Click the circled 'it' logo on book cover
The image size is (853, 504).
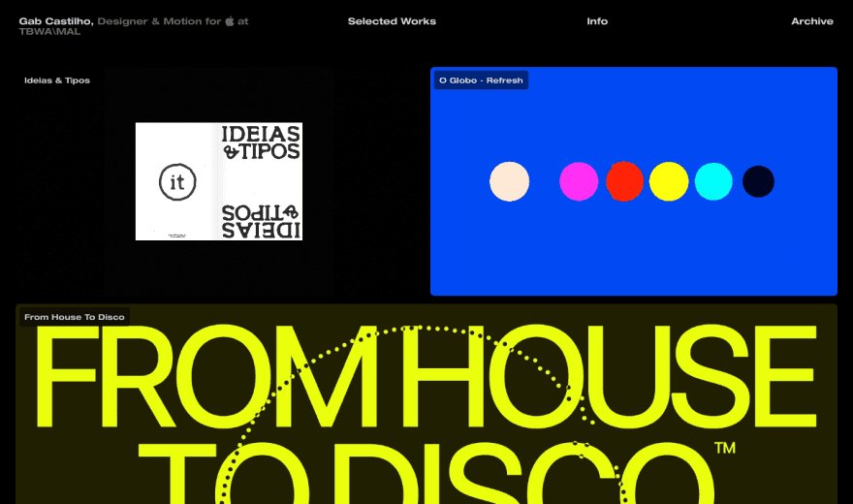click(x=177, y=181)
